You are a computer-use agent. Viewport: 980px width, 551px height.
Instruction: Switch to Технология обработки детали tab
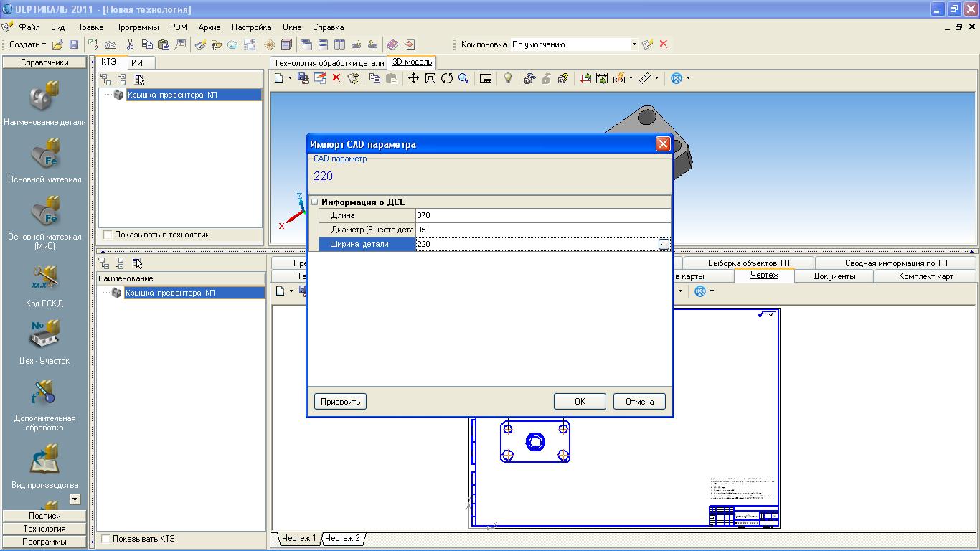click(x=329, y=62)
